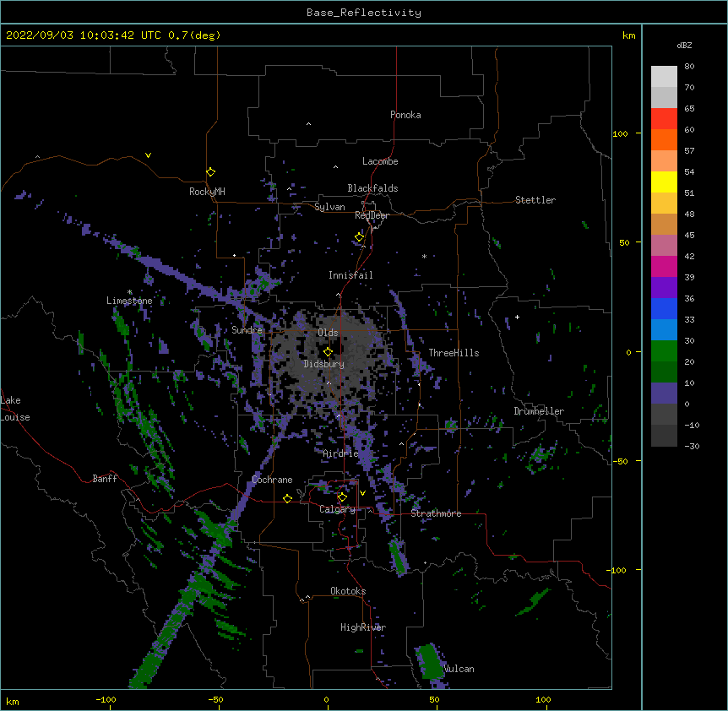The image size is (728, 711).
Task: Pick the orange 57-60 dBZ legend swatch
Action: [x=664, y=139]
